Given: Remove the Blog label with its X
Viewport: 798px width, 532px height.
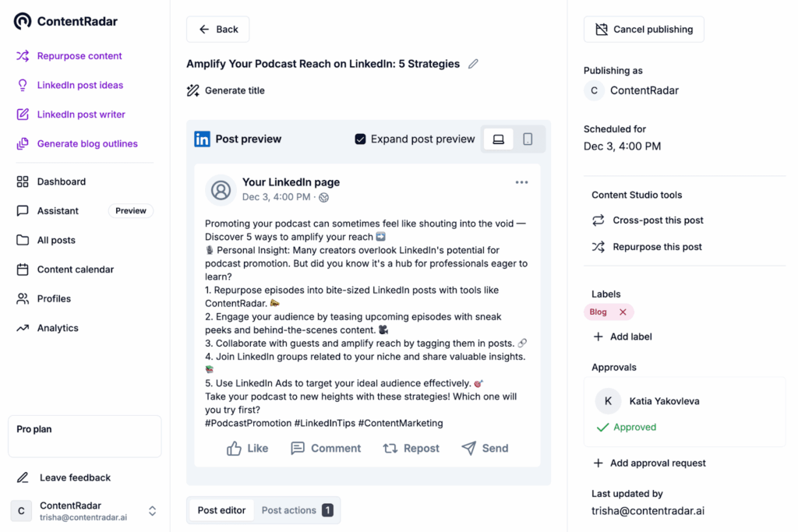Looking at the screenshot, I should coord(623,312).
